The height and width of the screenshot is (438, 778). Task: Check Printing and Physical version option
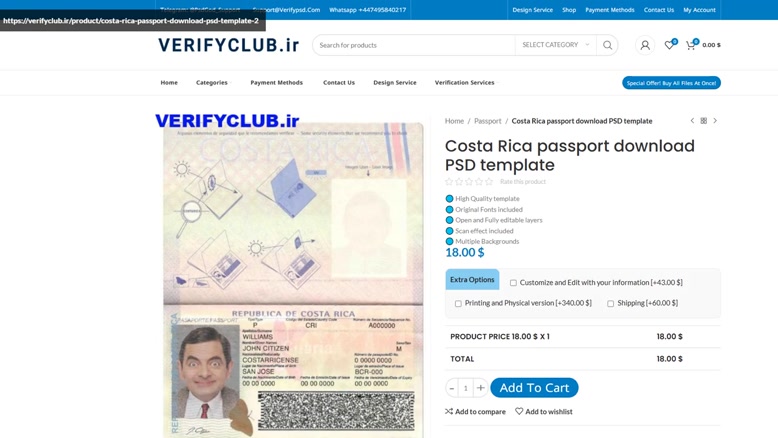(458, 303)
